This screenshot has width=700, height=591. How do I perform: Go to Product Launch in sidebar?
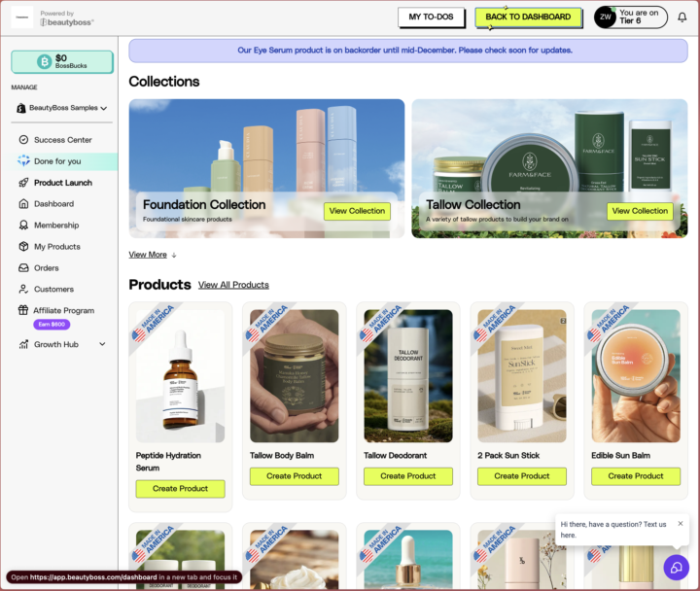[x=62, y=183]
